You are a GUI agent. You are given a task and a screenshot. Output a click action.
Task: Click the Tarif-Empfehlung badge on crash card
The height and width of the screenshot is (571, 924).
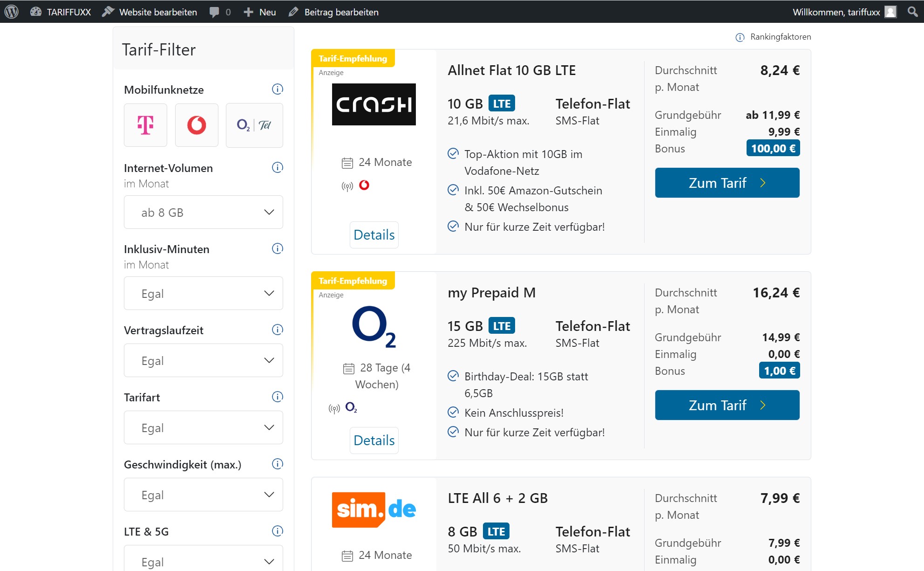353,58
